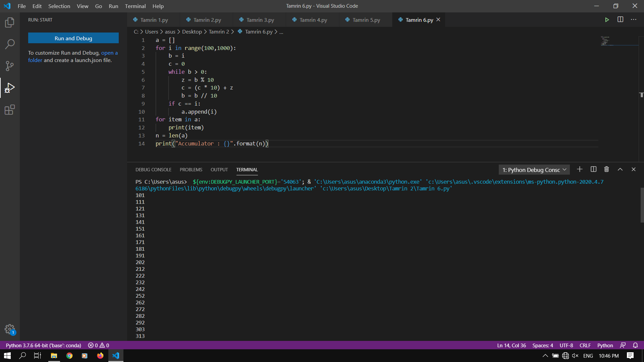The image size is (644, 362).
Task: Open the Search view in activity bar
Action: click(10, 44)
